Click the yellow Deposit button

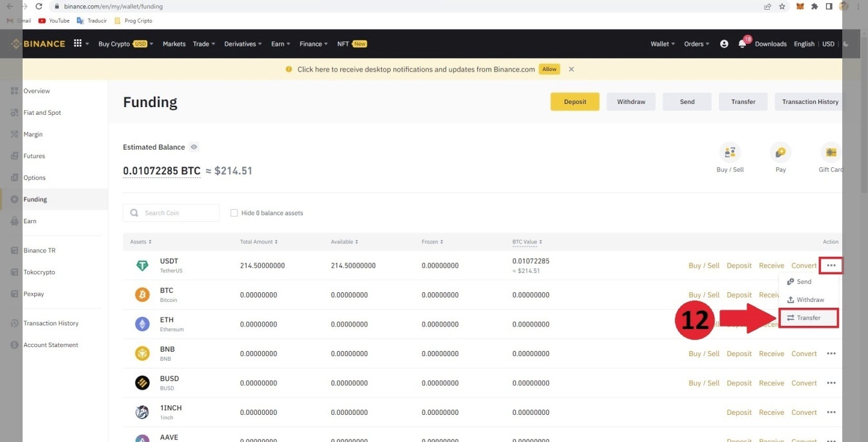tap(575, 102)
